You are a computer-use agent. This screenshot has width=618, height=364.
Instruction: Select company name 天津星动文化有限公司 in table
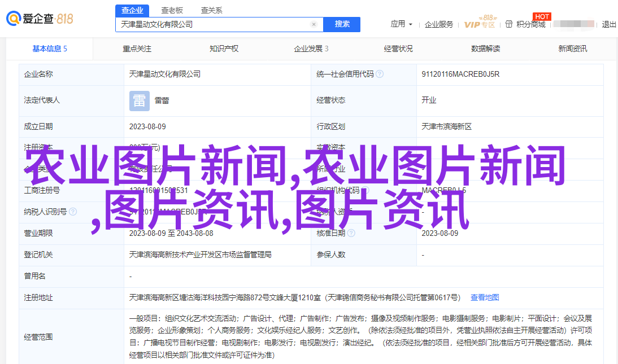coord(165,74)
